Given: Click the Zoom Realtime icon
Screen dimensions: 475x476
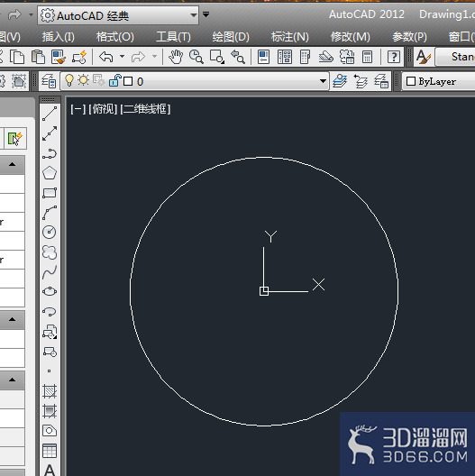Looking at the screenshot, I should (196, 57).
